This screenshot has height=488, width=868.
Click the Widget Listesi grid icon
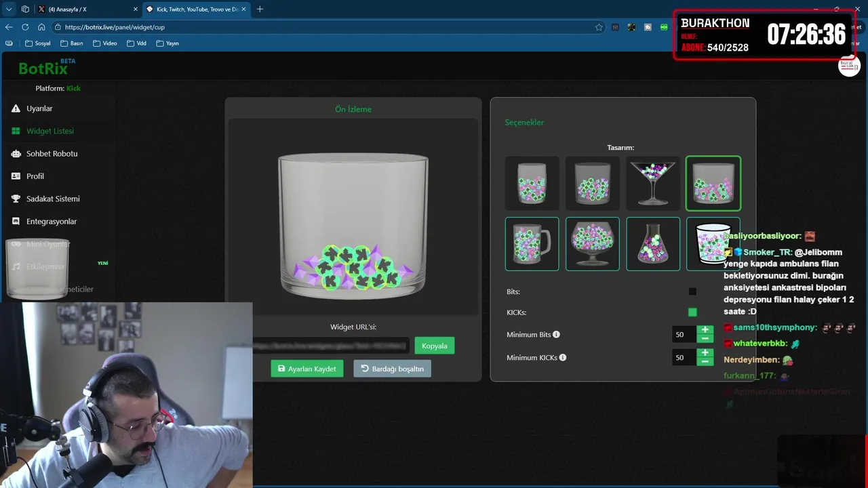click(16, 131)
